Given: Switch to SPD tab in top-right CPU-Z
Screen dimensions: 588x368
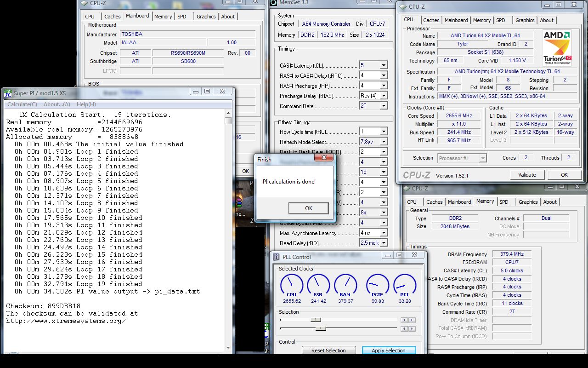Looking at the screenshot, I should [501, 20].
